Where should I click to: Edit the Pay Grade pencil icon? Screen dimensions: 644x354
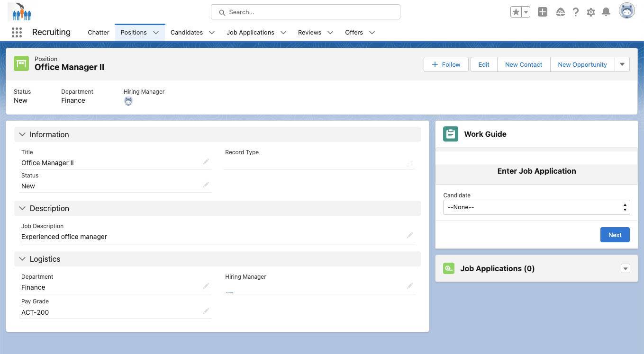[x=206, y=311]
